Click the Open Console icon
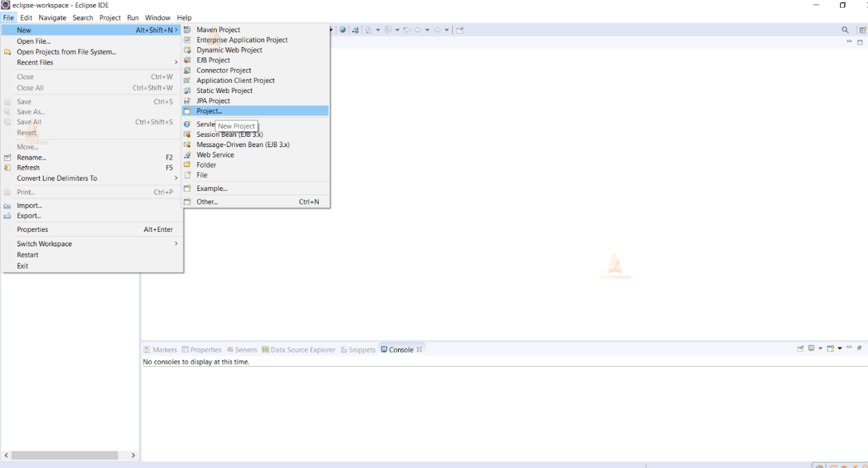This screenshot has width=868, height=468. click(830, 348)
